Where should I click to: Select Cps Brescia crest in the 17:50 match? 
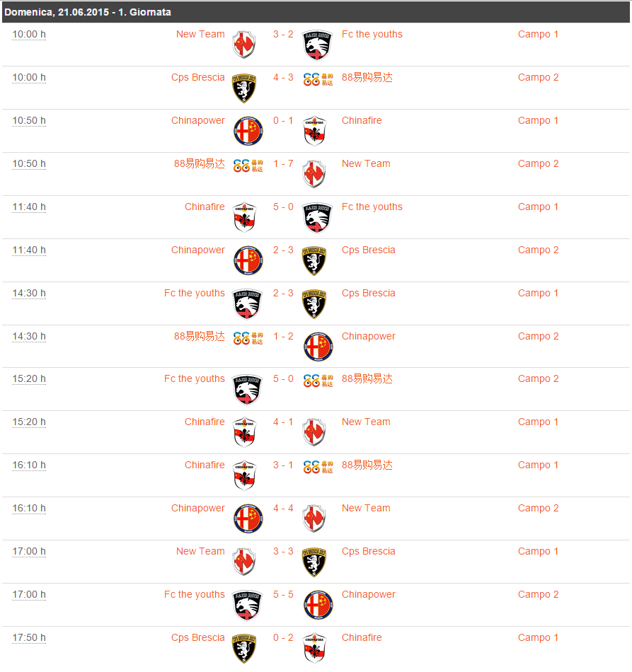pos(244,648)
